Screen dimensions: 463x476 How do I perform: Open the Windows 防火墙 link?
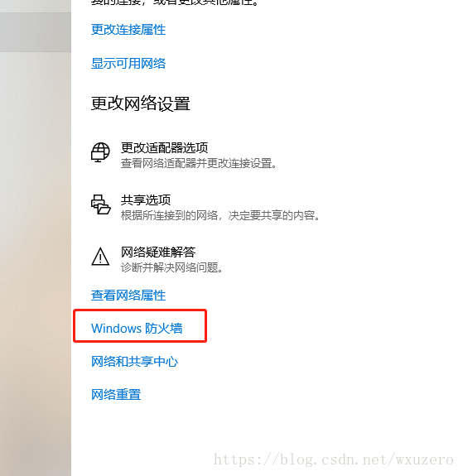[137, 328]
